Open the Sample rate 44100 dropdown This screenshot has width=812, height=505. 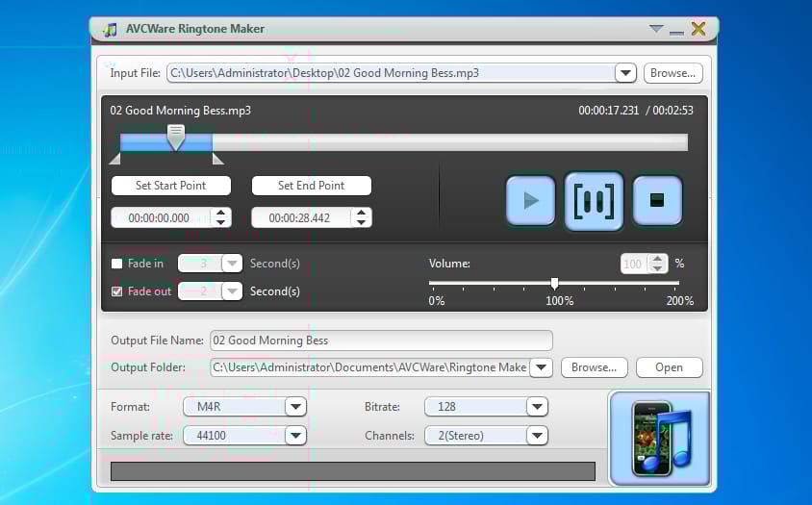pos(295,436)
